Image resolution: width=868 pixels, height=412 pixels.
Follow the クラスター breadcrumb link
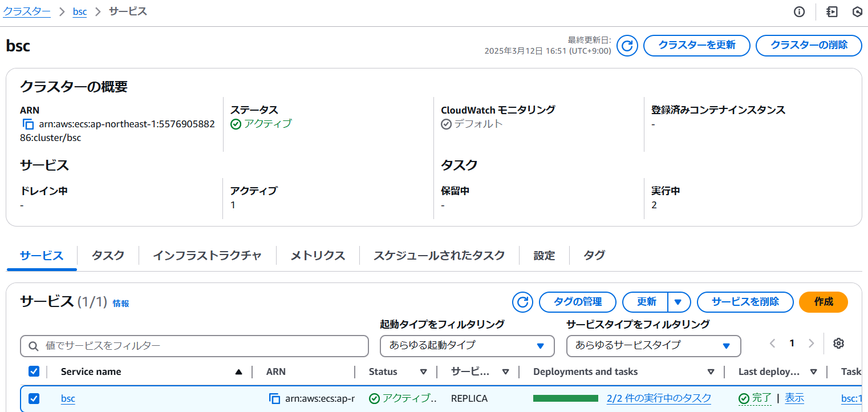tap(27, 11)
